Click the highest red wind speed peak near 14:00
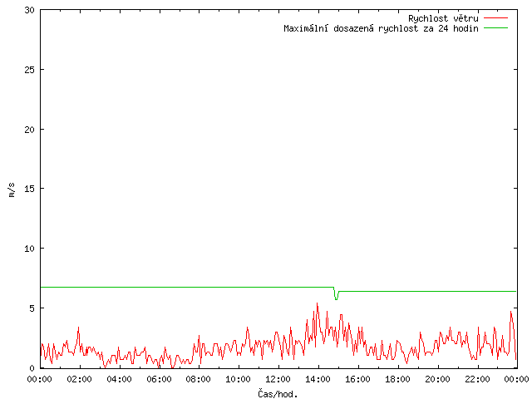The image size is (532, 399). click(x=318, y=304)
